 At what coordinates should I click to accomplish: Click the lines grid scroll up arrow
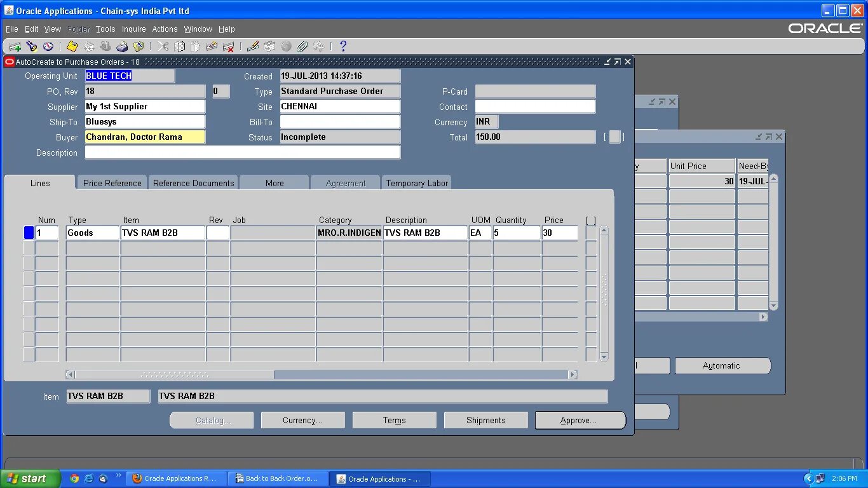tap(604, 231)
